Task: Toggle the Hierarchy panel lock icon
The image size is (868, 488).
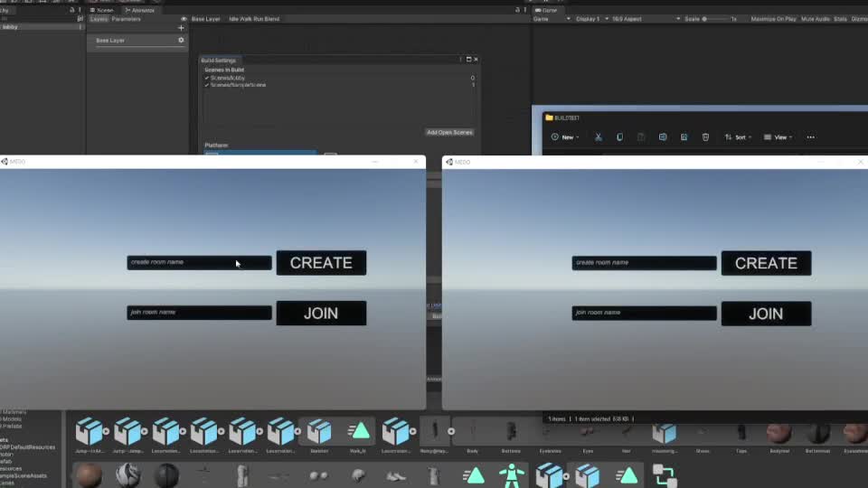Action: pyautogui.click(x=72, y=10)
